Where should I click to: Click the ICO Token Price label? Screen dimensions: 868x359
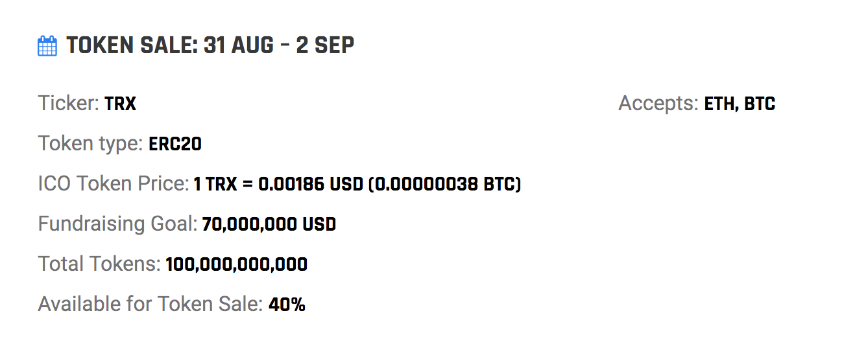point(114,184)
